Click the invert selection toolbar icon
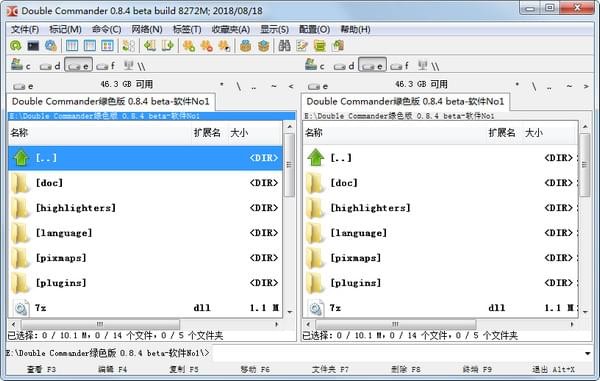 224,46
